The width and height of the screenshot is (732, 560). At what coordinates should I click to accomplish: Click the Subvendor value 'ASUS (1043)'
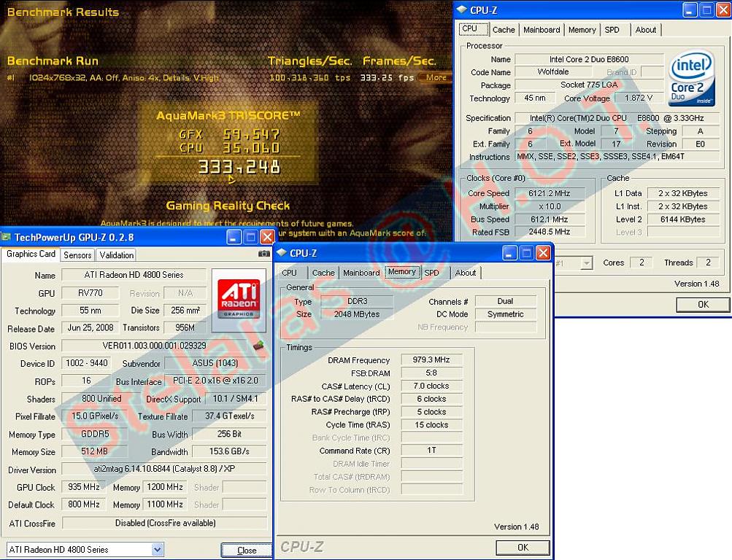(x=215, y=363)
